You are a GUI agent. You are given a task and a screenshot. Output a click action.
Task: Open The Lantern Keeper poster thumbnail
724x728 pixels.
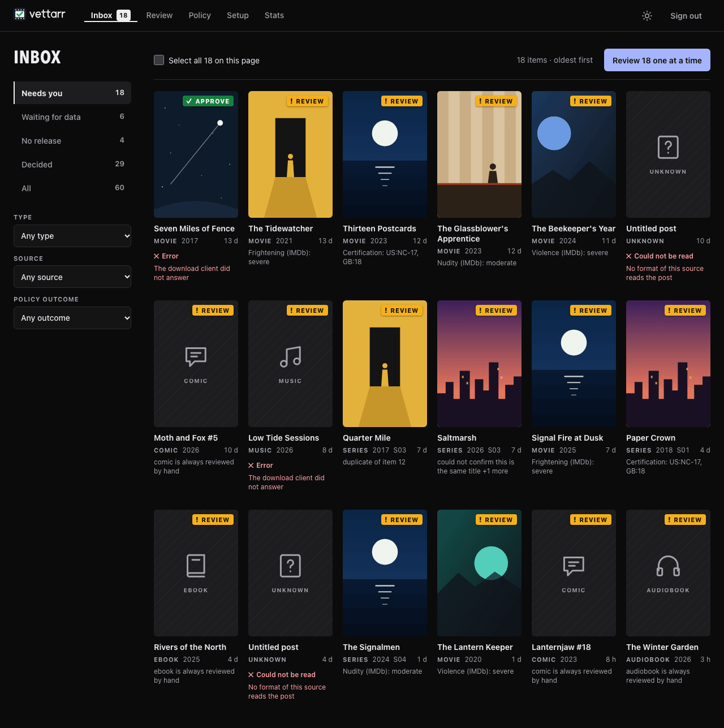coord(479,573)
